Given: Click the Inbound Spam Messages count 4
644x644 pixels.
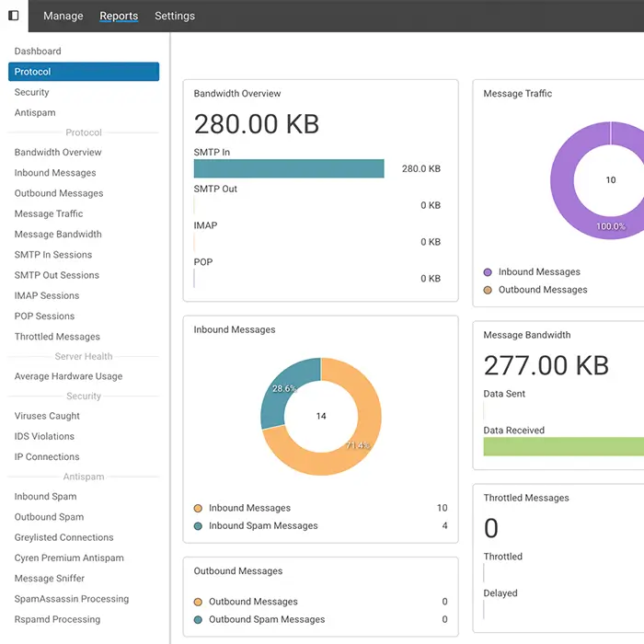Looking at the screenshot, I should [x=444, y=525].
